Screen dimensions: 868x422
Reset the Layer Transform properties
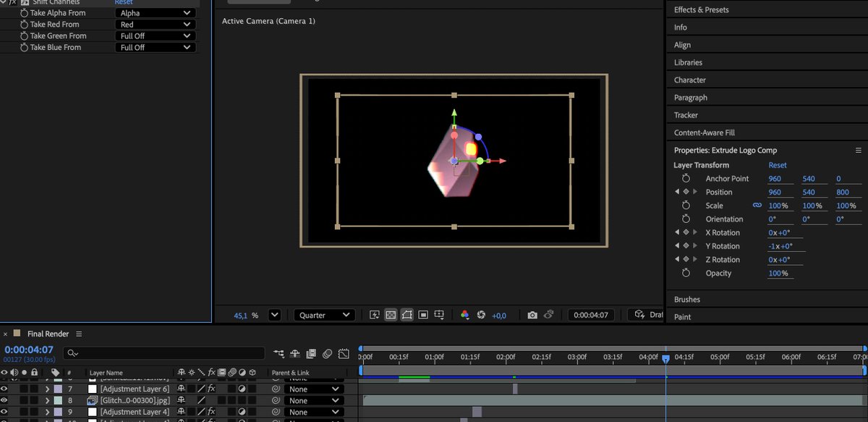[x=778, y=165]
